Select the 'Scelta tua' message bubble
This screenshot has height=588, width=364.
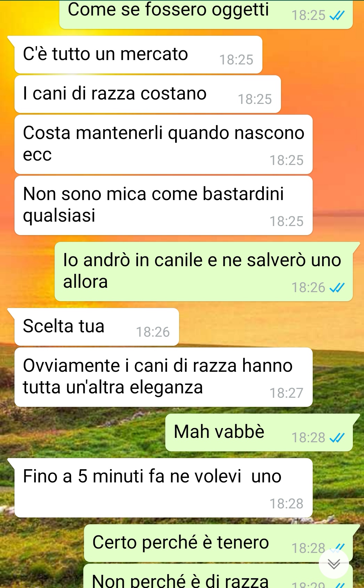tap(96, 327)
